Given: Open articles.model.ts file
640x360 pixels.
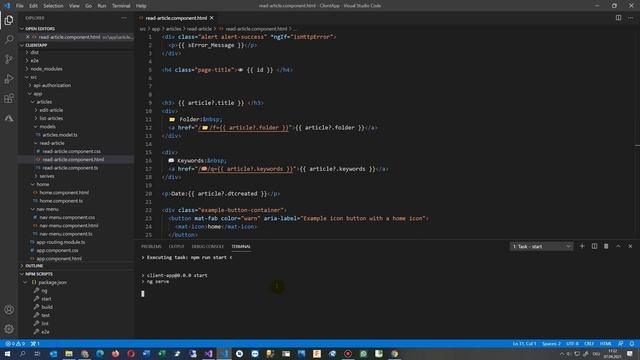Looking at the screenshot, I should (60, 135).
